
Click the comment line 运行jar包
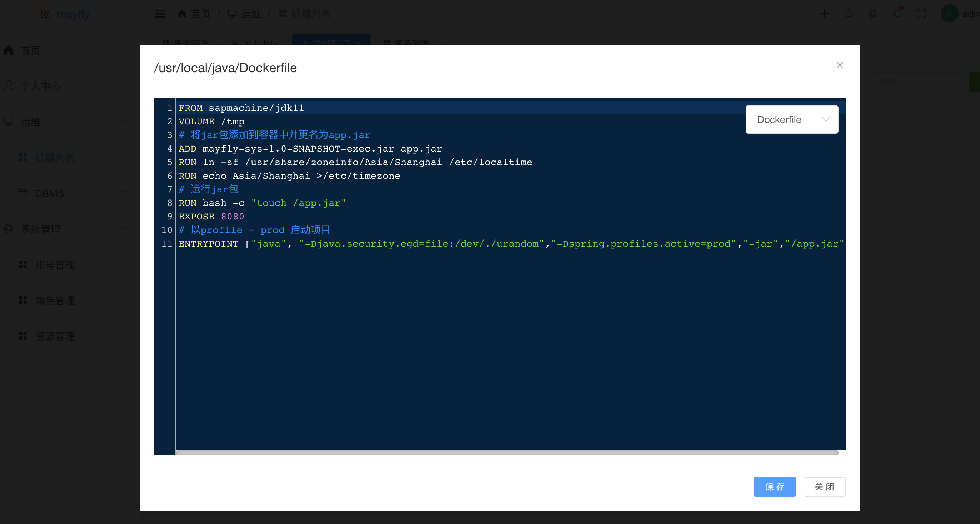click(x=209, y=189)
